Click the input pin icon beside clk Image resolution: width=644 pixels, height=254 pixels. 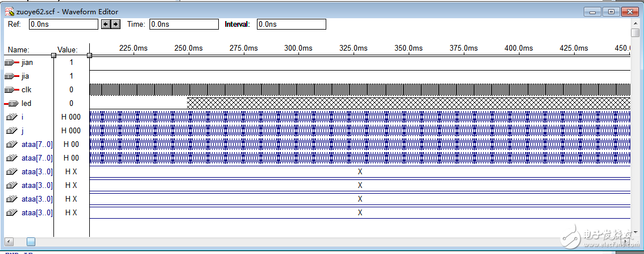12,90
